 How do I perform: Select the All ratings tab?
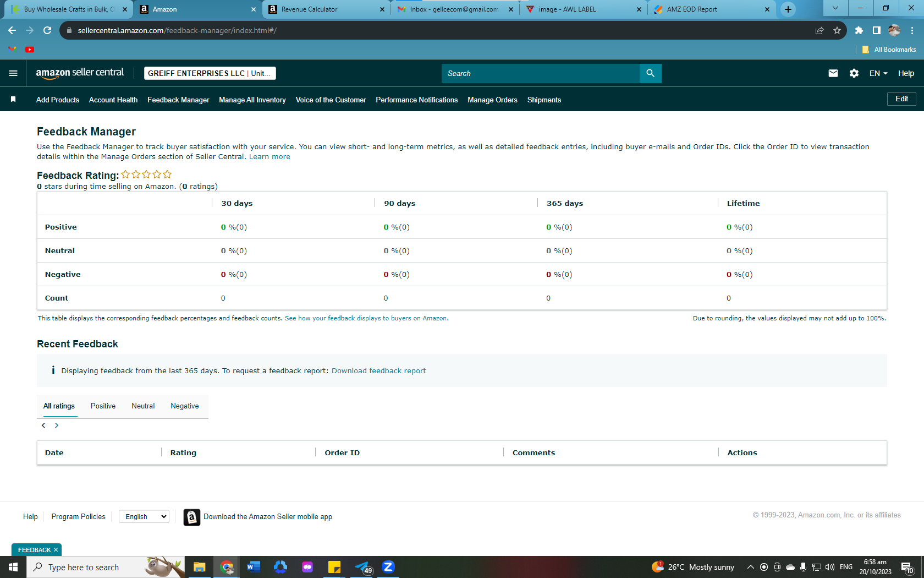(59, 406)
